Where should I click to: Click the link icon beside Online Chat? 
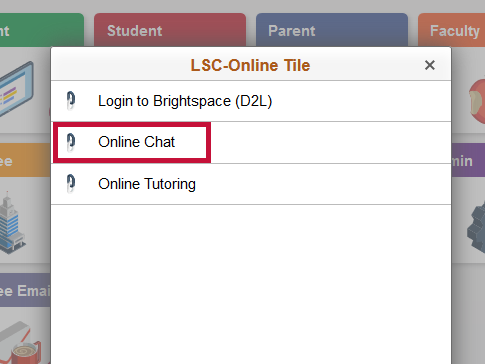(71, 142)
